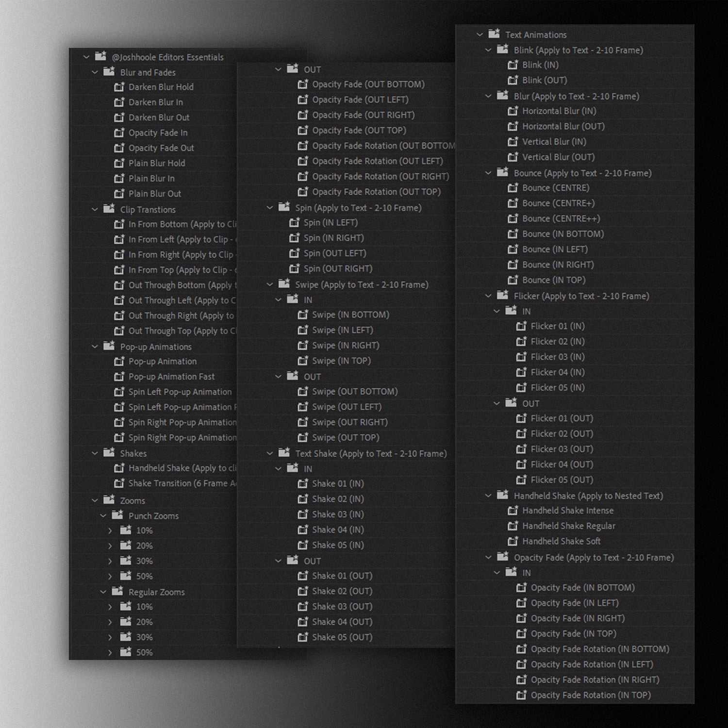Collapse the Flicker OUT subfolder
This screenshot has width=728, height=728.
[497, 404]
